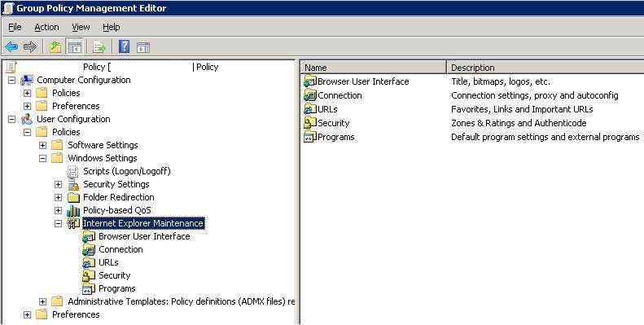644x325 pixels.
Task: Sort by the Name column header
Action: pyautogui.click(x=374, y=68)
